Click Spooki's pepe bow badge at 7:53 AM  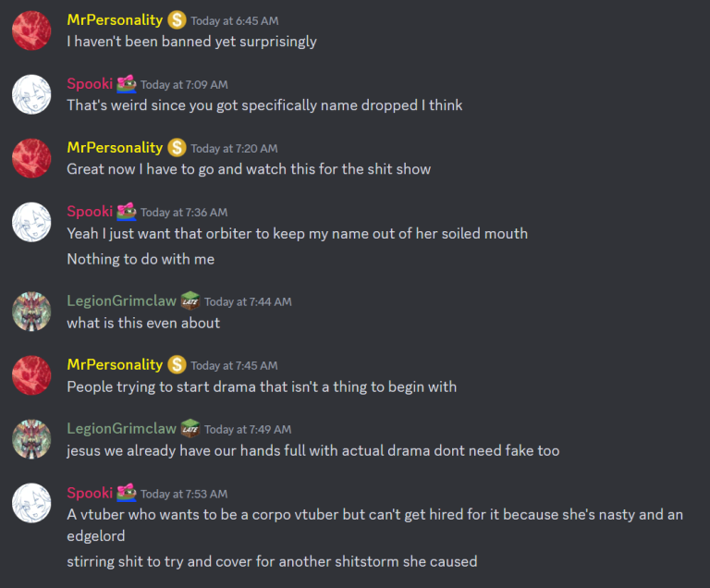(x=127, y=494)
